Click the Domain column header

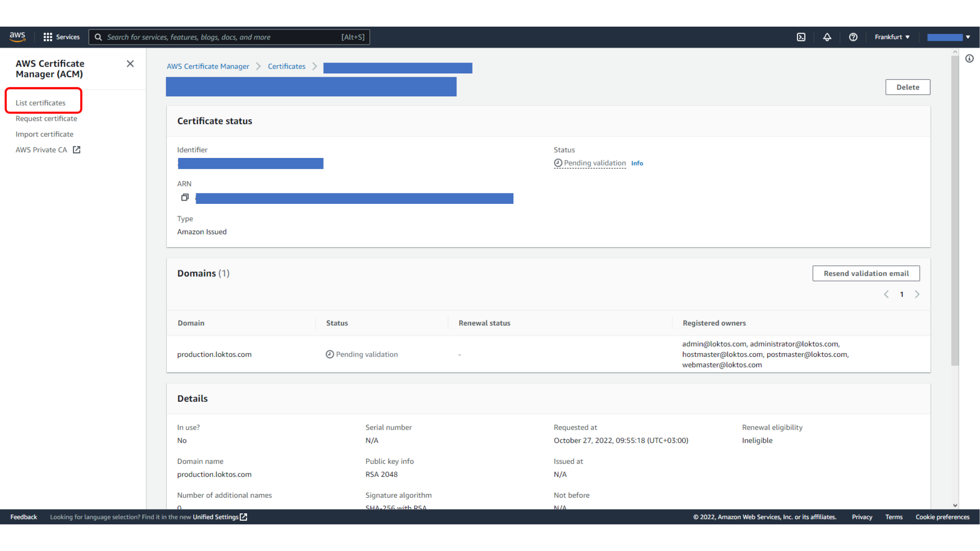pyautogui.click(x=191, y=323)
